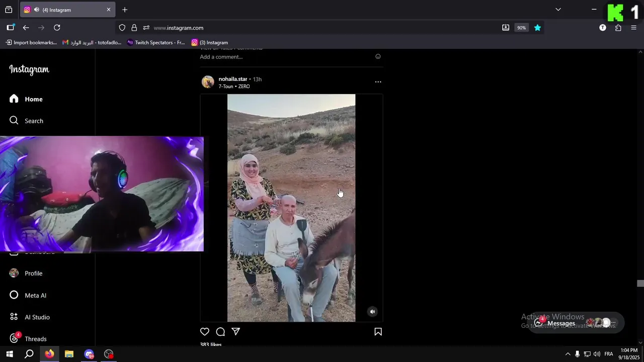Open the sidebar toggle in browser toolbar

[11, 28]
